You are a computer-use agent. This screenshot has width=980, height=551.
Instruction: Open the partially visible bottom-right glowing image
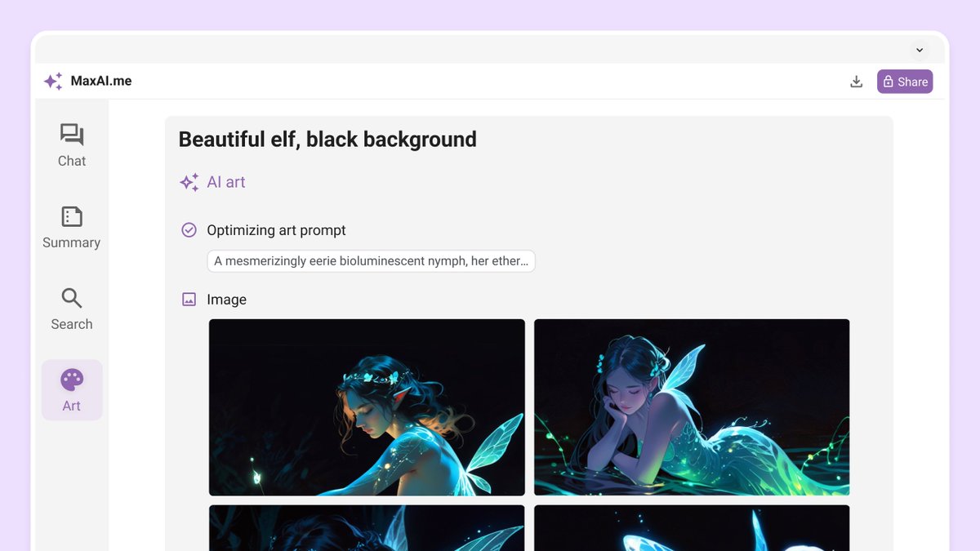692,527
